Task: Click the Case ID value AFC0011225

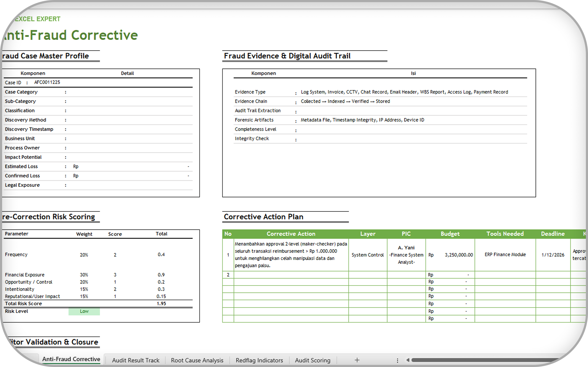Action: point(47,82)
